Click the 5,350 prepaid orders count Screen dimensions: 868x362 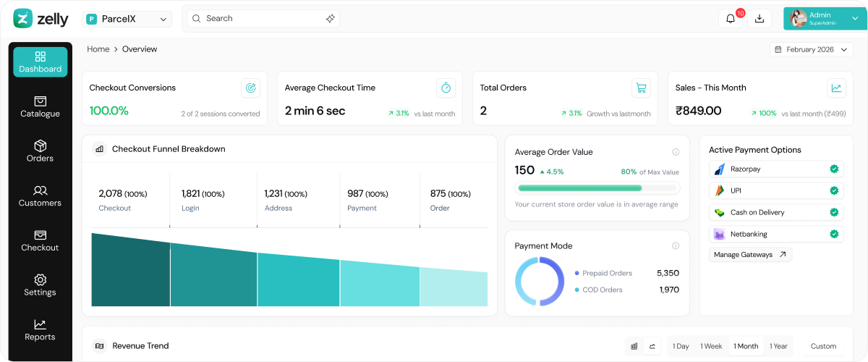pos(668,273)
